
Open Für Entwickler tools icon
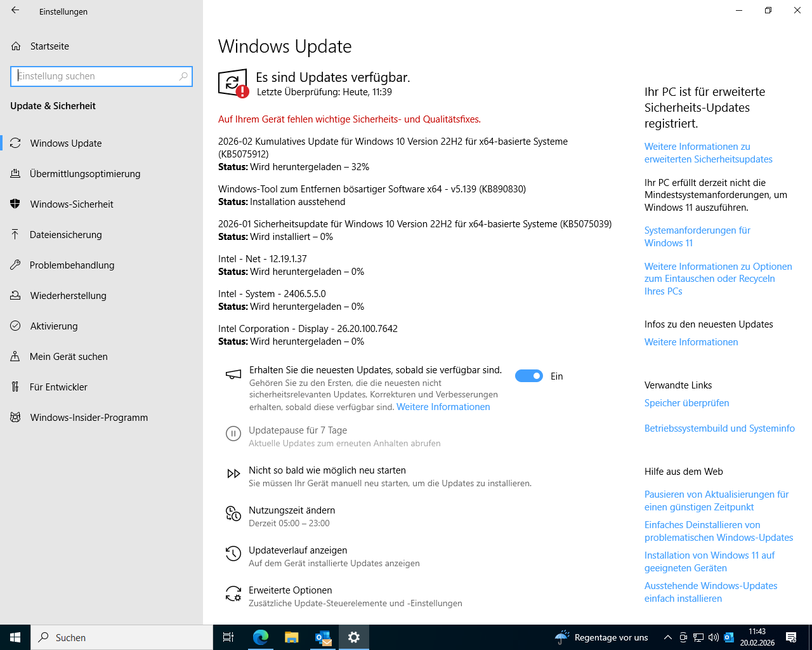pos(16,387)
